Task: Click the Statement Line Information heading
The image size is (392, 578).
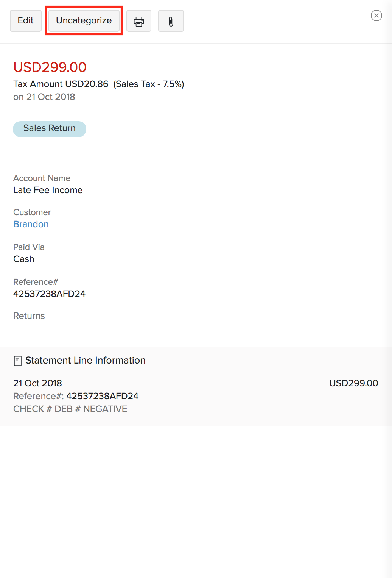Action: point(86,361)
